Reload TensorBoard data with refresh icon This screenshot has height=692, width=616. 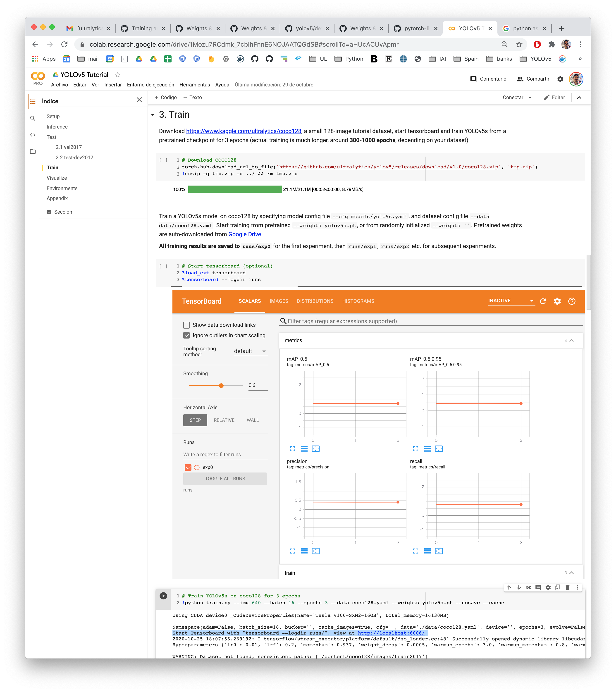point(543,301)
